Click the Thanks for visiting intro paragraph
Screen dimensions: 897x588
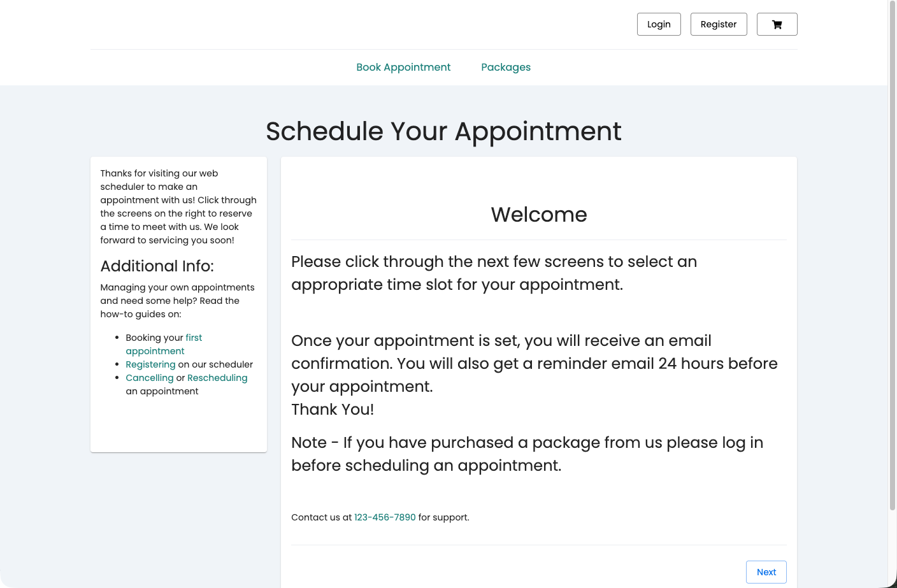178,206
